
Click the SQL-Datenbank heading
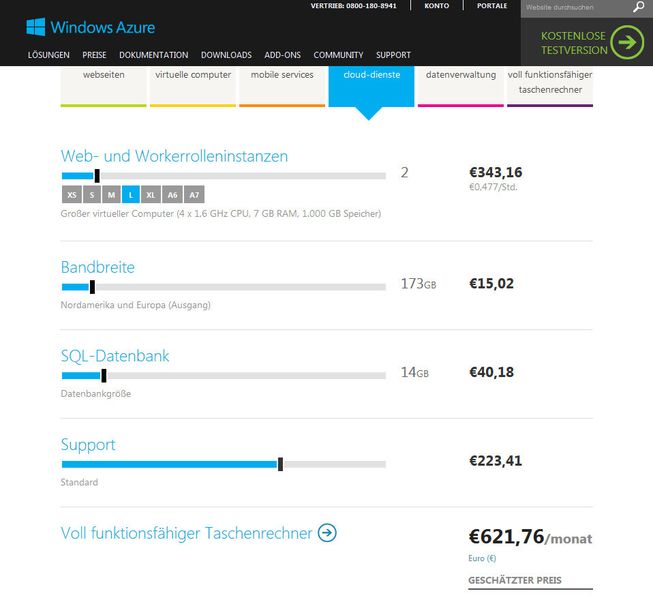click(x=115, y=356)
